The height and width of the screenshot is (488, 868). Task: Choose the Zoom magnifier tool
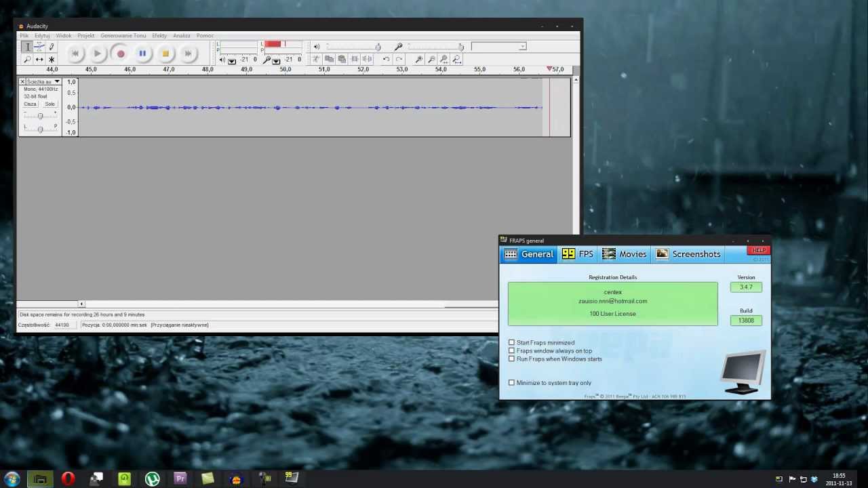(27, 60)
